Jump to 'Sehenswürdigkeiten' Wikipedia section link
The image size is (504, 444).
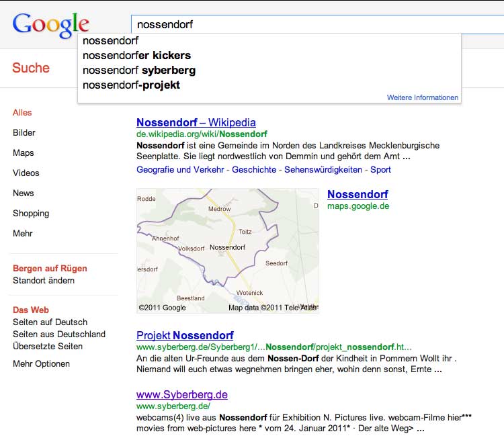(x=323, y=170)
